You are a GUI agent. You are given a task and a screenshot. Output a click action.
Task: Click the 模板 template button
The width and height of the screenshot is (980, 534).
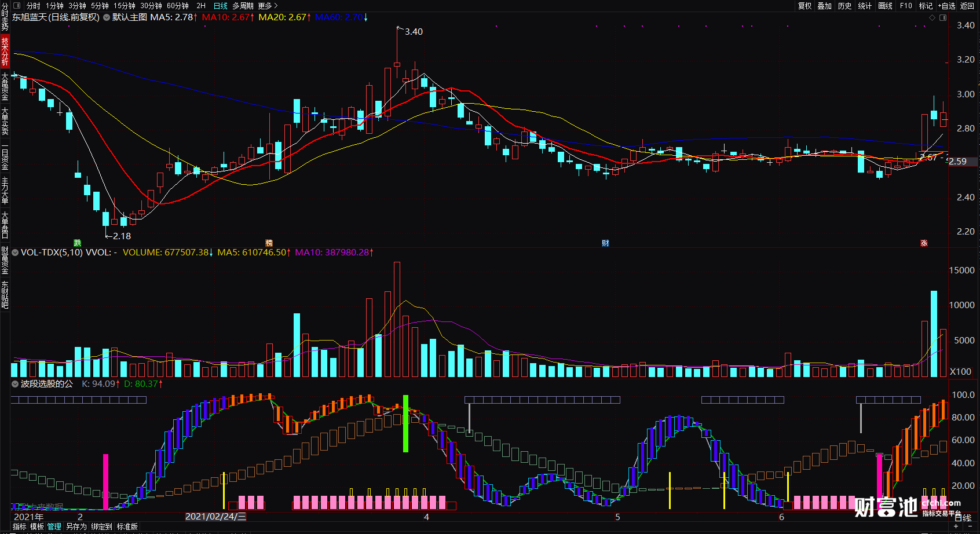click(x=37, y=526)
